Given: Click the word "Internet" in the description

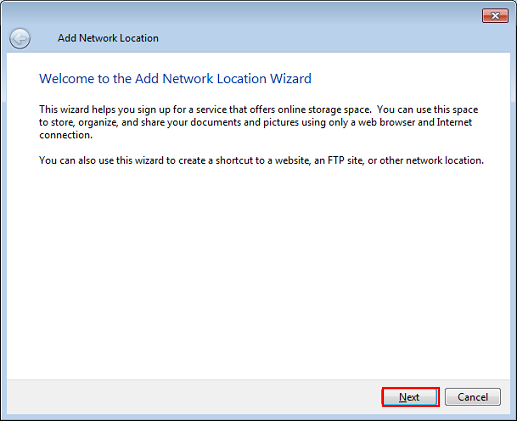Looking at the screenshot, I should click(454, 122).
